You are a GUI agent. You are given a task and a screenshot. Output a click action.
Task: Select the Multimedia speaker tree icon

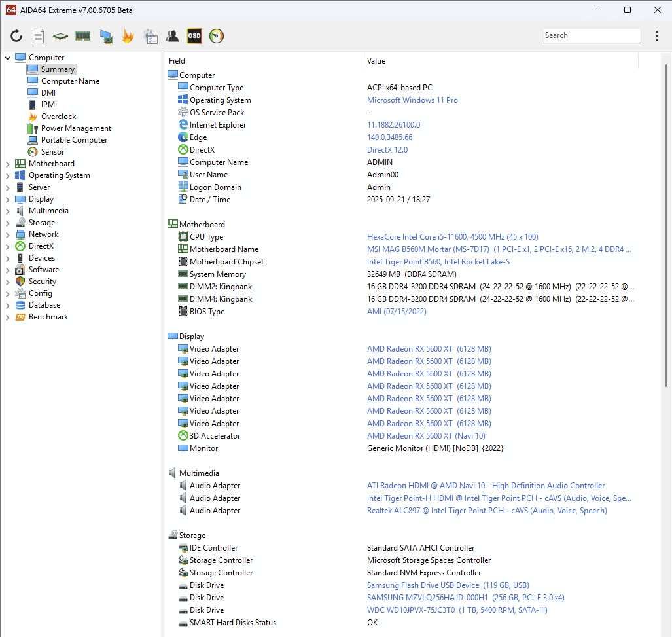20,211
